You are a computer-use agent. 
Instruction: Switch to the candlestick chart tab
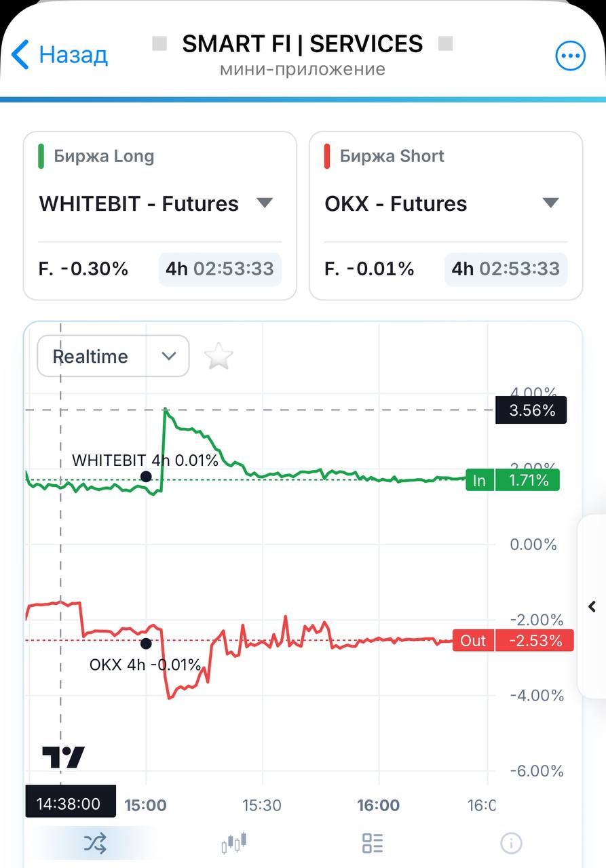(234, 843)
